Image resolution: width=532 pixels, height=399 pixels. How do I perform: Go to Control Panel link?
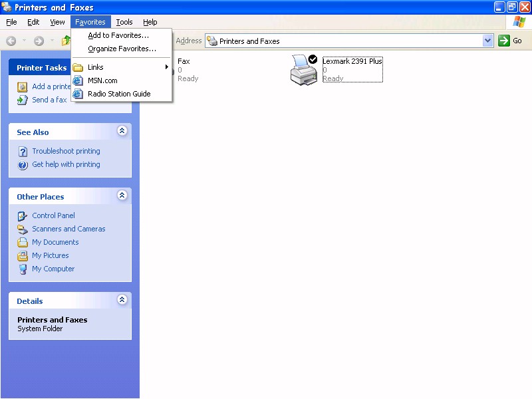[x=54, y=215]
